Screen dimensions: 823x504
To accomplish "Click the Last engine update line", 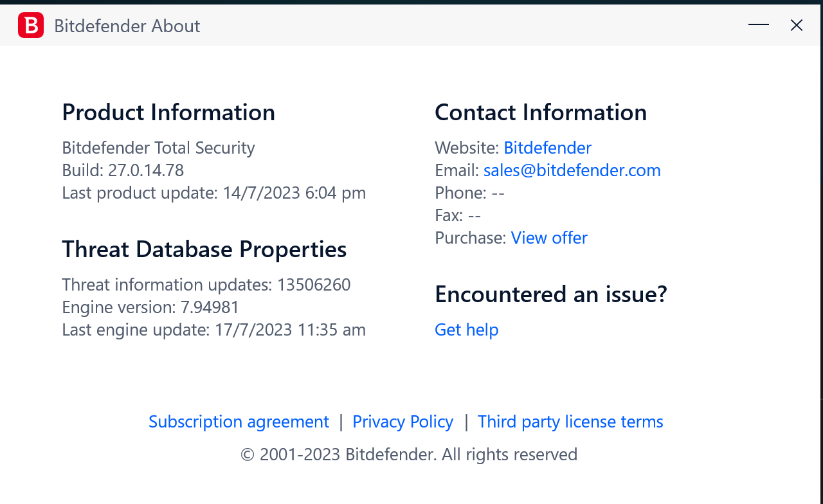I will 213,330.
